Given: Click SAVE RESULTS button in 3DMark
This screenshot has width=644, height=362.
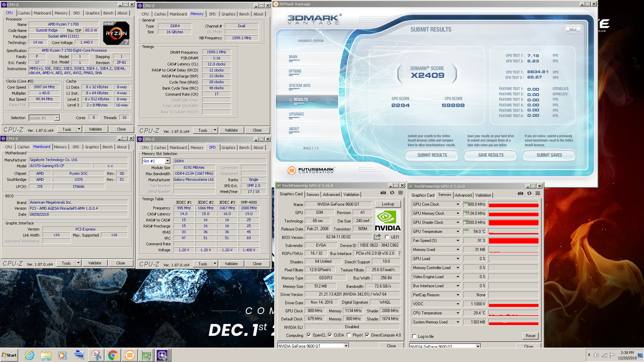Looking at the screenshot, I should [x=491, y=155].
